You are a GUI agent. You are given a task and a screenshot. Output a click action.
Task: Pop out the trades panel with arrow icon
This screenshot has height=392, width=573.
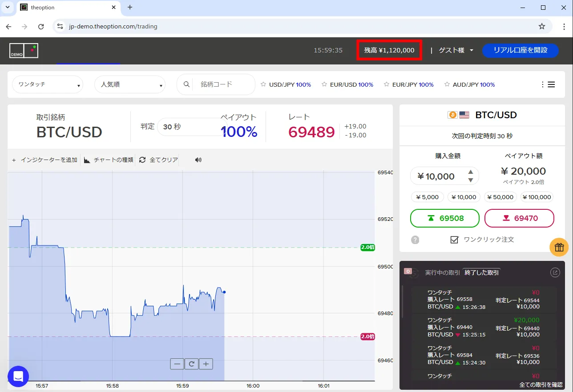(x=555, y=272)
